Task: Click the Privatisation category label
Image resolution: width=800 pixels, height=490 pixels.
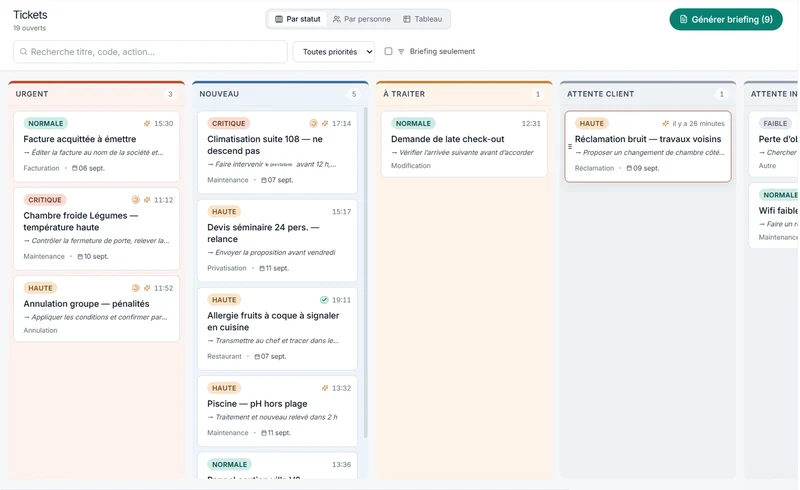Action: coord(227,268)
